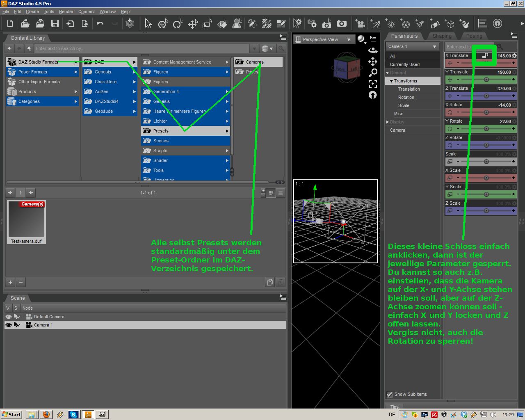Click the New Scene file icon
The image size is (525, 420).
(10, 24)
